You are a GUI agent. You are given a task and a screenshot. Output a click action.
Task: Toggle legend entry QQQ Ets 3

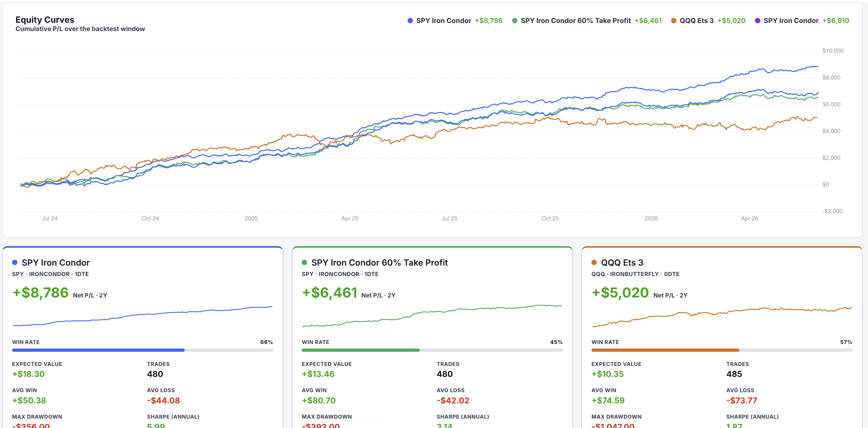click(708, 21)
